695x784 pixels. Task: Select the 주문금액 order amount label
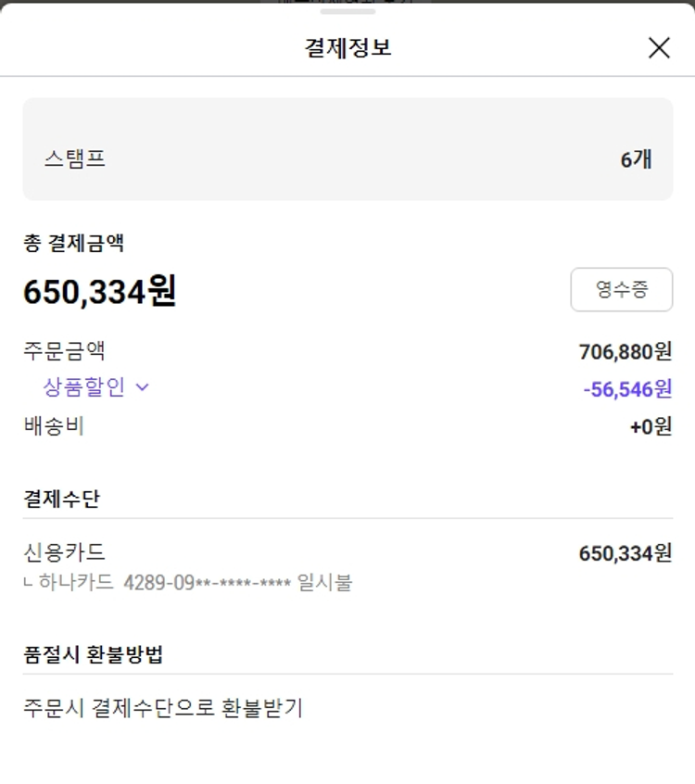pyautogui.click(x=64, y=351)
